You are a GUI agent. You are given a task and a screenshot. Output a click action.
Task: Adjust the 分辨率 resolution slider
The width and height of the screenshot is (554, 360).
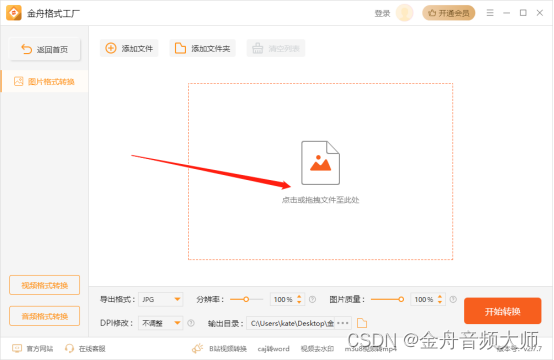[246, 300]
